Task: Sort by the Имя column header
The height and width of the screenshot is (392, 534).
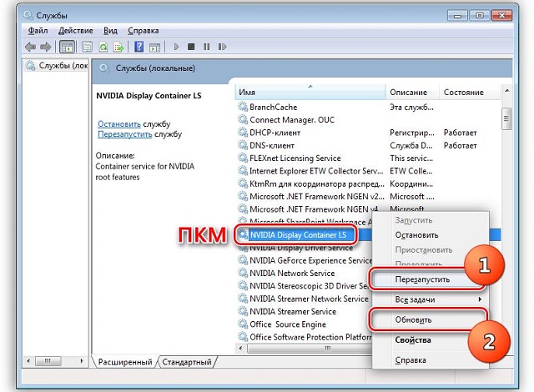Action: [310, 92]
